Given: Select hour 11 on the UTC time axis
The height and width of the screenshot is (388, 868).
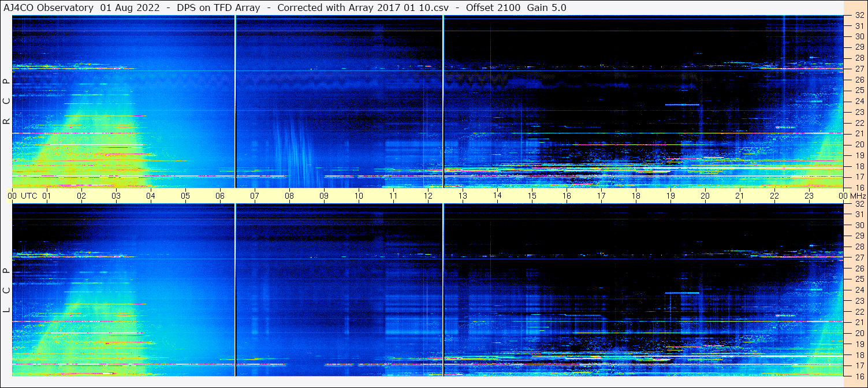Looking at the screenshot, I should [393, 196].
